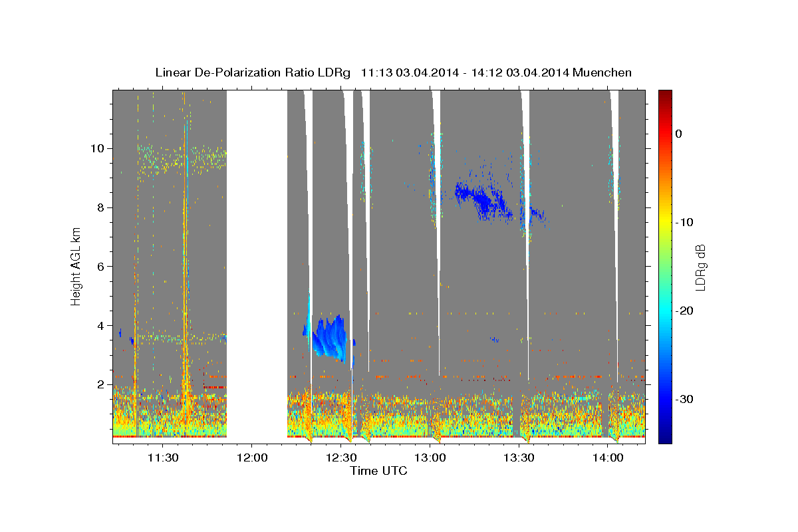The height and width of the screenshot is (532, 798).
Task: Click the blue cloud patch near 4 km
Action: coord(329,338)
